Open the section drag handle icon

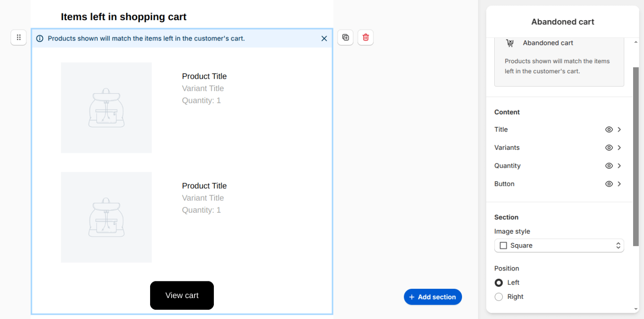point(18,37)
